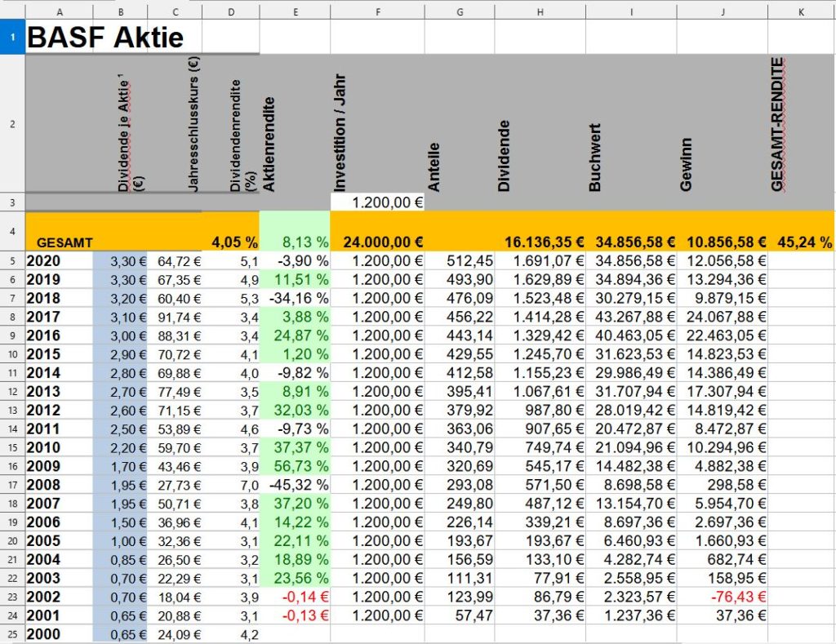The height and width of the screenshot is (644, 836).
Task: Select 2015 shares value 429,55
Action: coord(460,354)
